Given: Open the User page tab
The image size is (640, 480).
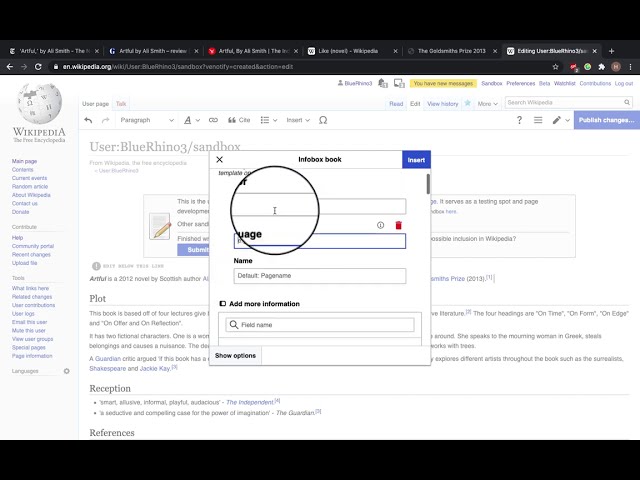Looking at the screenshot, I should [x=96, y=104].
